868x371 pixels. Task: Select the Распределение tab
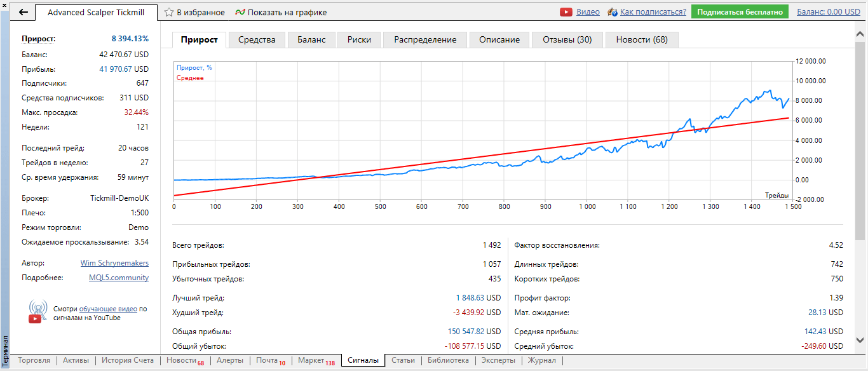pos(425,39)
